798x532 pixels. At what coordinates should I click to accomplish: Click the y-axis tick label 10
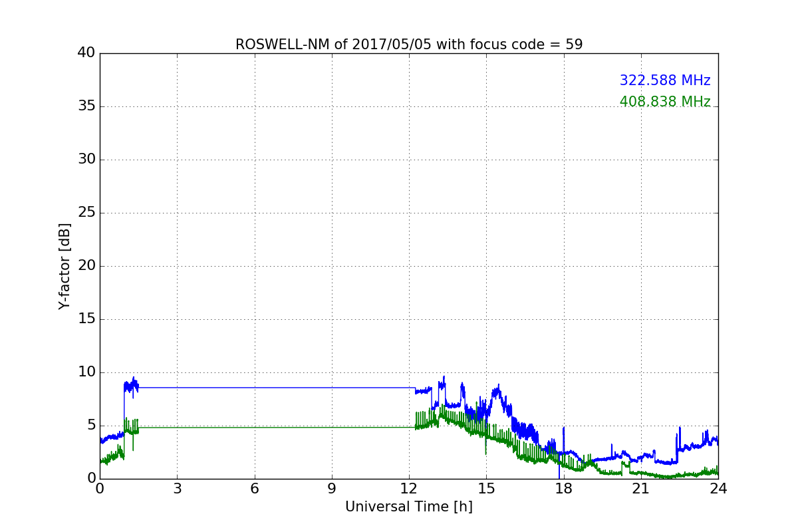86,372
